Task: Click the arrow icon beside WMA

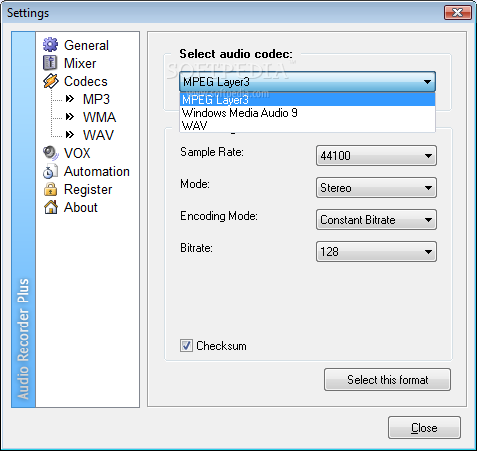Action: pos(70,117)
